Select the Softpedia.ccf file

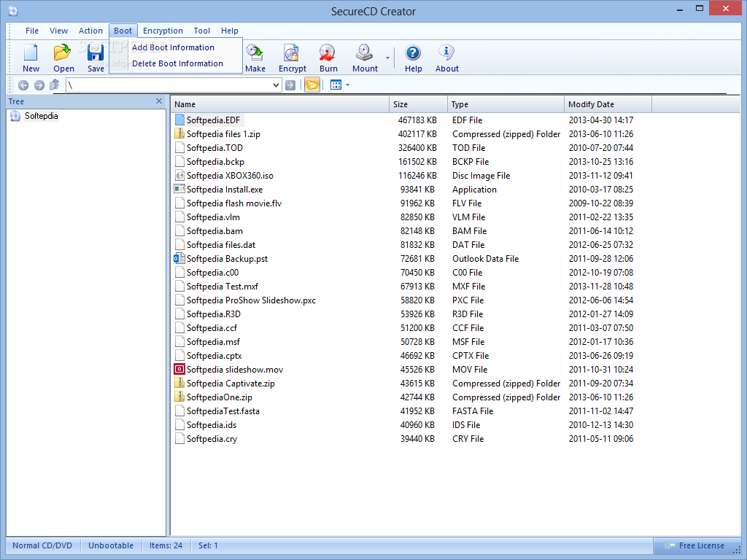(x=212, y=327)
